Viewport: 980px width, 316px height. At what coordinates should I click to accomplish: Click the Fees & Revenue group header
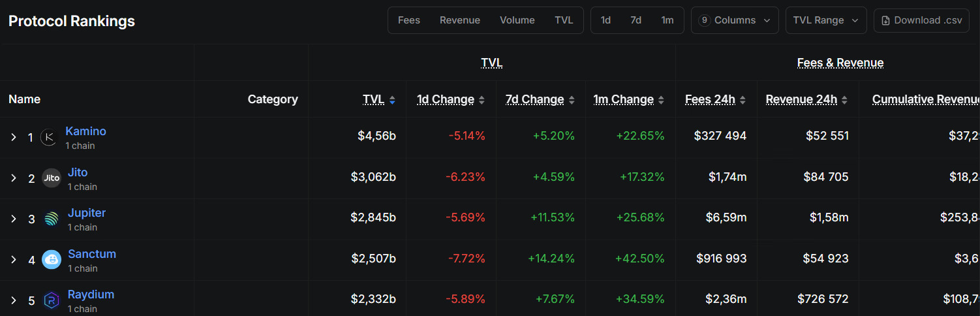click(x=840, y=63)
